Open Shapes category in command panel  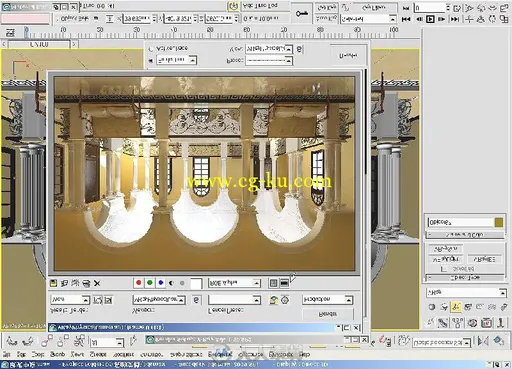pyautogui.click(x=444, y=307)
